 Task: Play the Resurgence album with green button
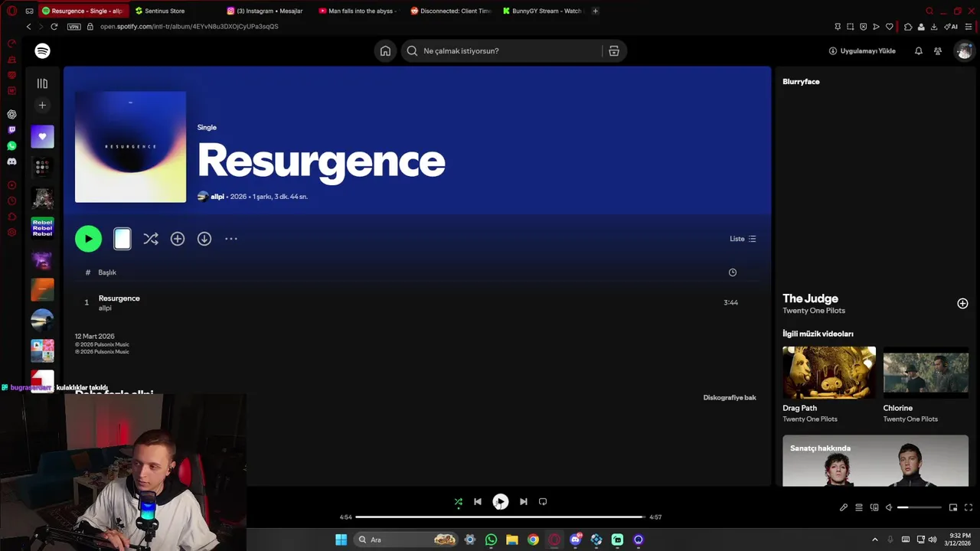click(x=88, y=239)
